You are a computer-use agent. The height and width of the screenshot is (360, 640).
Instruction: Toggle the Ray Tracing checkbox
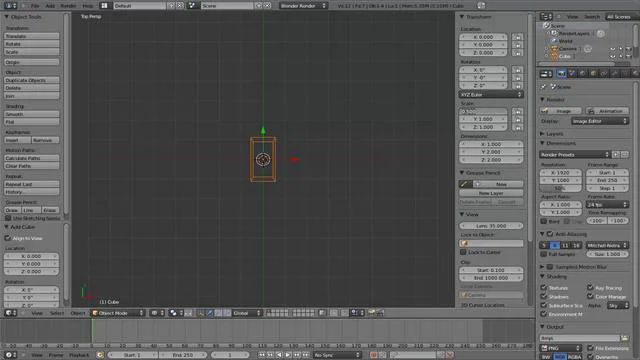pos(590,288)
